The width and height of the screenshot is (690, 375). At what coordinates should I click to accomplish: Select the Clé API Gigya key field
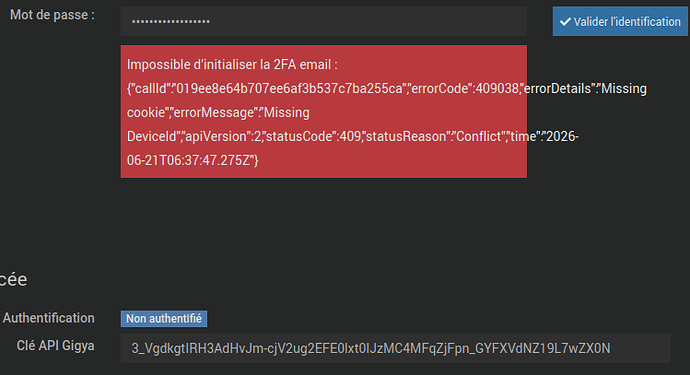[x=396, y=348]
